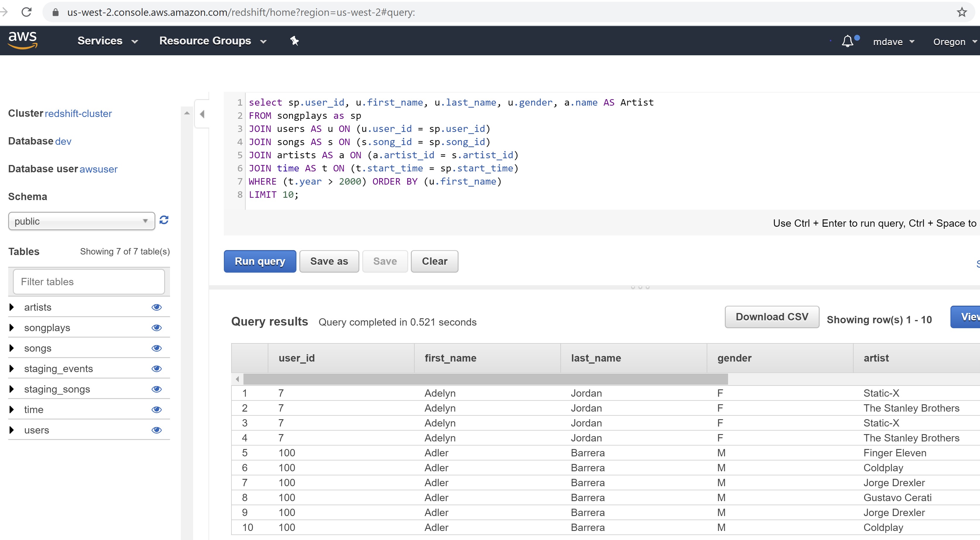The height and width of the screenshot is (540, 980).
Task: Click the results scrollbar left arrow
Action: pos(237,379)
